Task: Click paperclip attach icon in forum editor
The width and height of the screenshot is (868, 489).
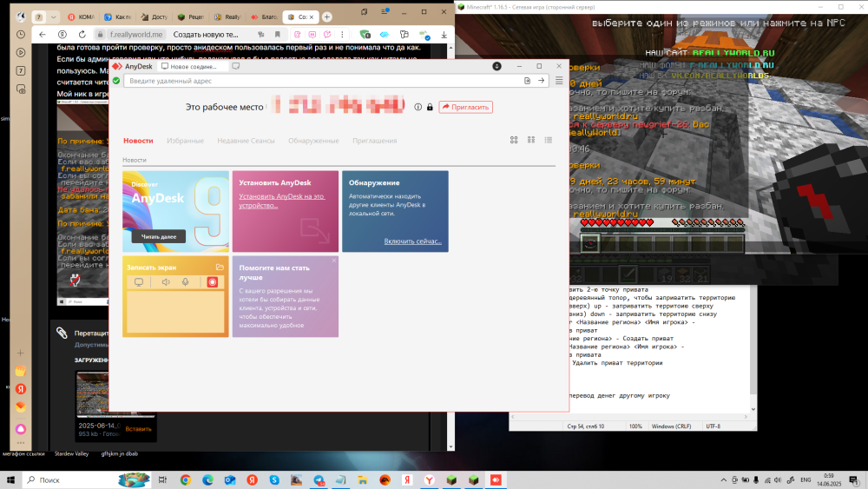Action: point(62,333)
